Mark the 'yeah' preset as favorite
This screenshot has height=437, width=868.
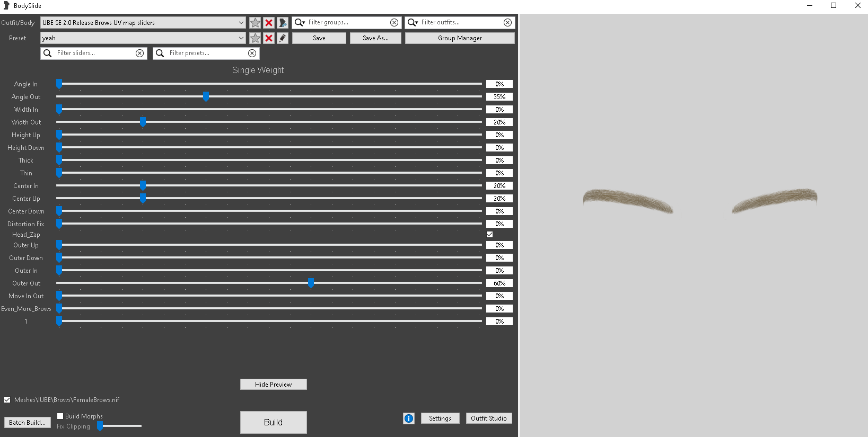(255, 38)
